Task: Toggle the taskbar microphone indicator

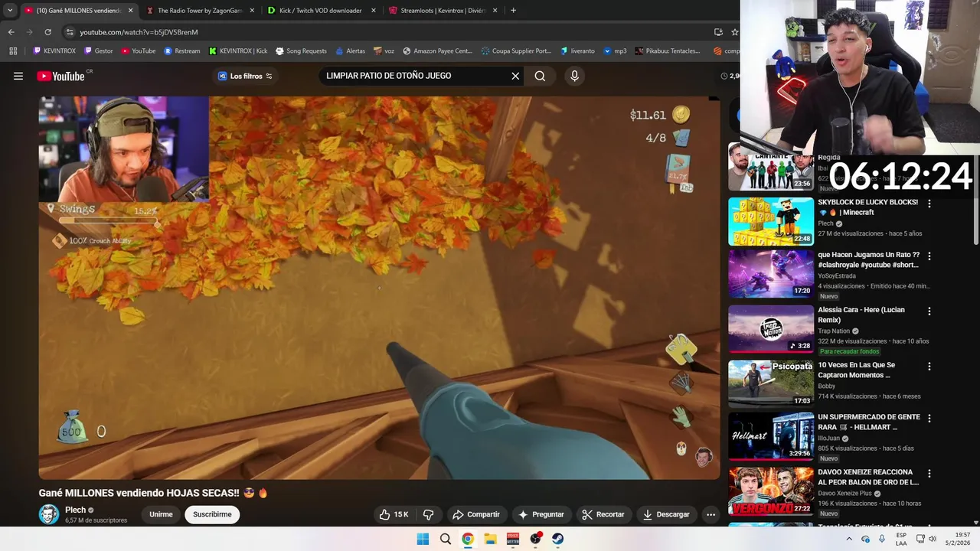Action: [x=882, y=539]
